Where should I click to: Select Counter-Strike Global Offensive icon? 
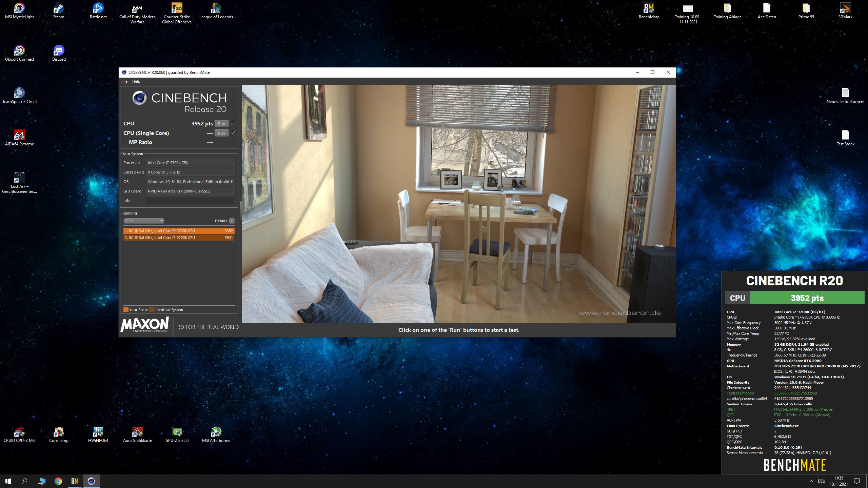click(177, 14)
